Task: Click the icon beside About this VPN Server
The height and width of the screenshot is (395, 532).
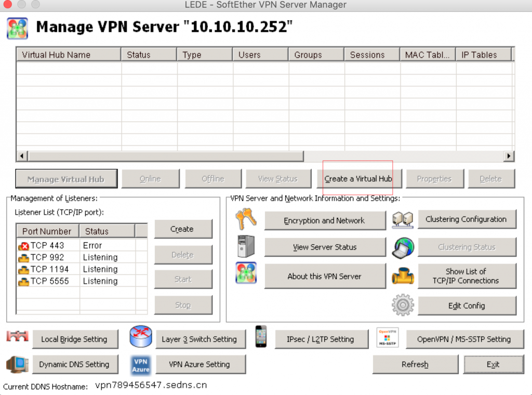Action: coord(246,273)
